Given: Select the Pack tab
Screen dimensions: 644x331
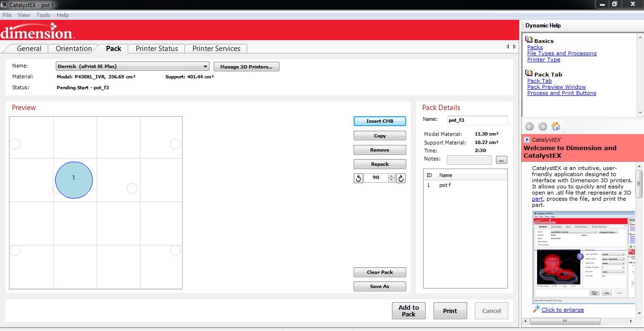Looking at the screenshot, I should (x=113, y=49).
